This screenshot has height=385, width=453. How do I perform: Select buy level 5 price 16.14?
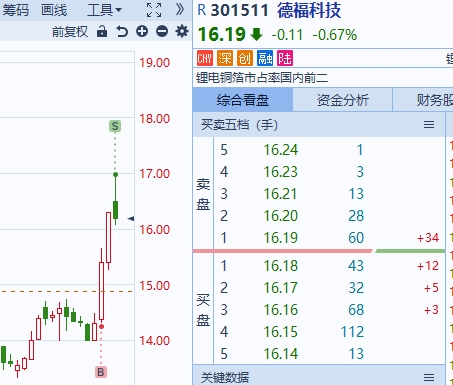click(281, 354)
